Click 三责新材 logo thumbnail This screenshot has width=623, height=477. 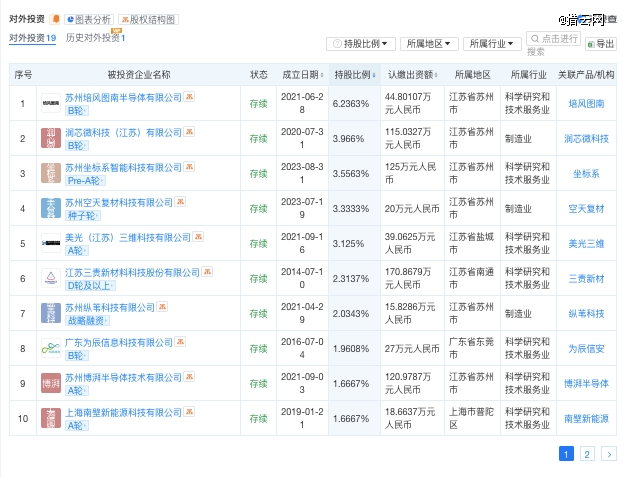51,278
